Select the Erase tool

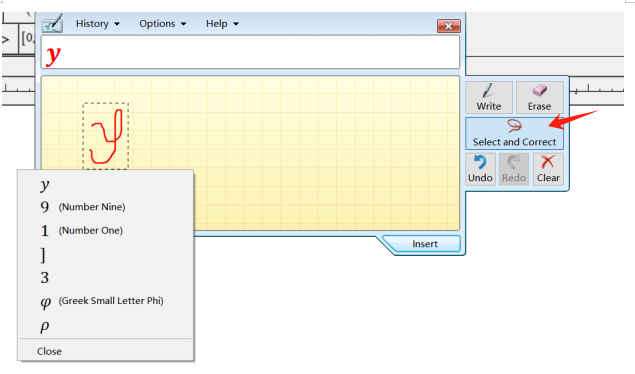coord(539,97)
